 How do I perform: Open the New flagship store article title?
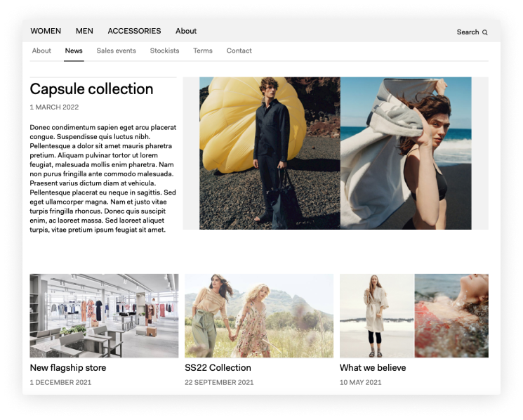tap(68, 367)
